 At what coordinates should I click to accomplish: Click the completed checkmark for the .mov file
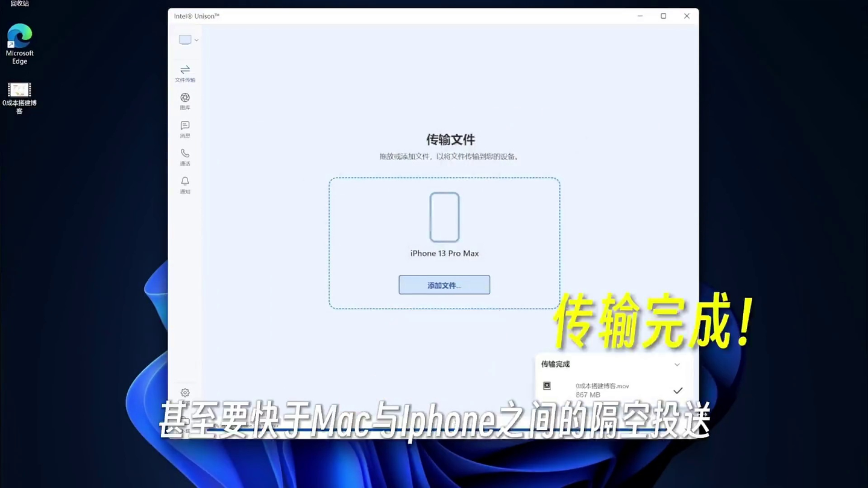point(678,390)
